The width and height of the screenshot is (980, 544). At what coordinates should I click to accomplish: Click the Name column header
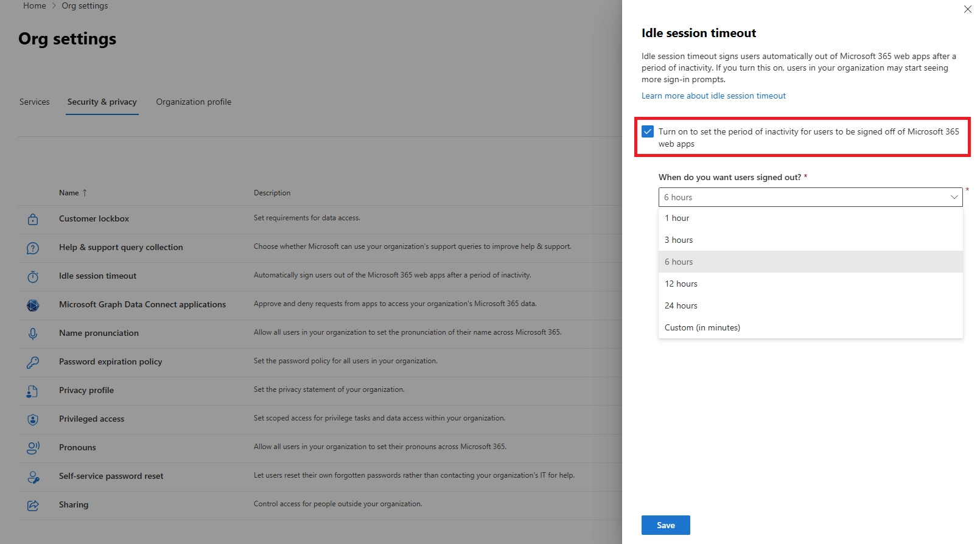point(69,193)
